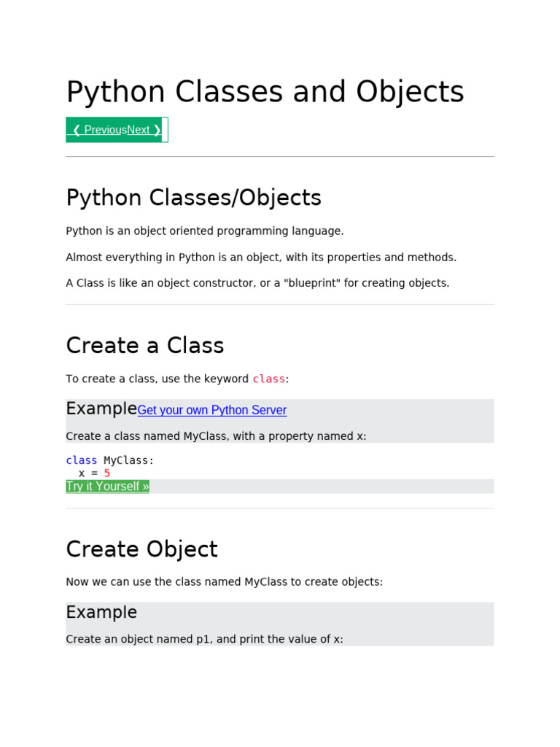Viewport: 560px width, 747px height.
Task: Click the 'Almost everything in Python' paragraph
Action: 261,258
